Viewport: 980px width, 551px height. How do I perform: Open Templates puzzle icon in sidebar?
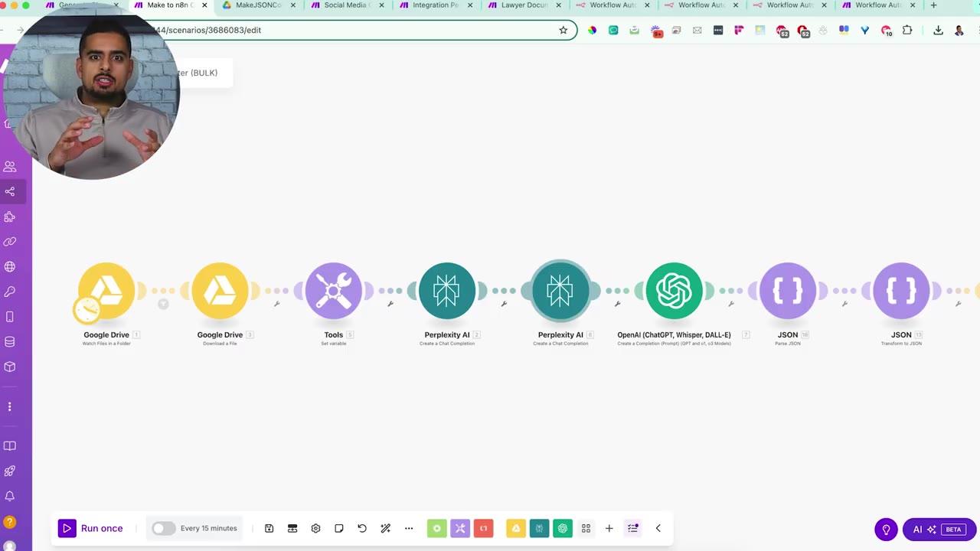[x=10, y=217]
